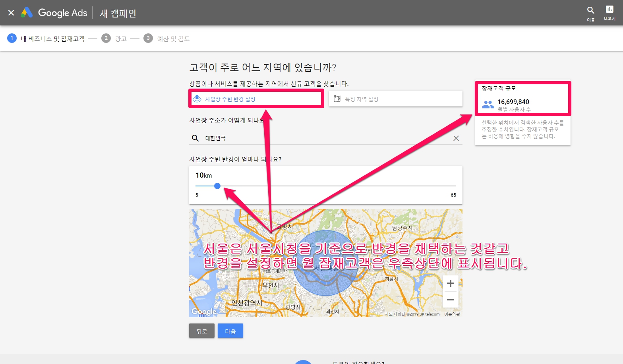Open the 이용약관 terms link on map

pyautogui.click(x=452, y=314)
